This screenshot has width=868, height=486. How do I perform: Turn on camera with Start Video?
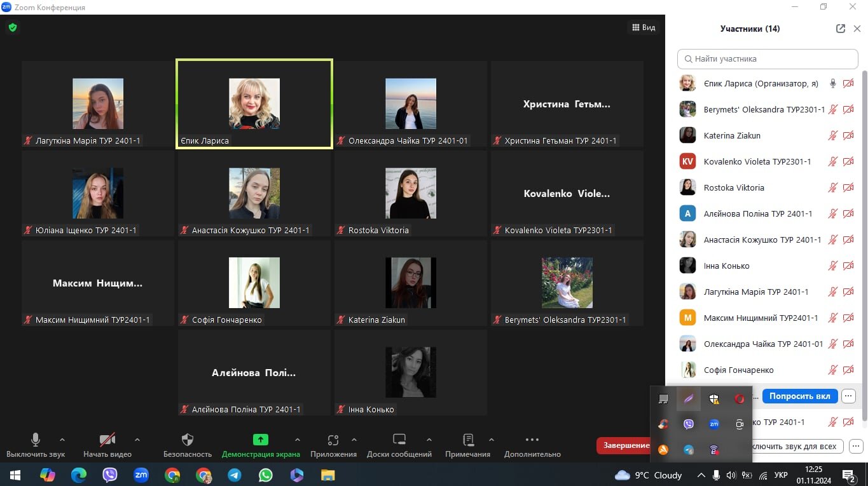tap(107, 440)
